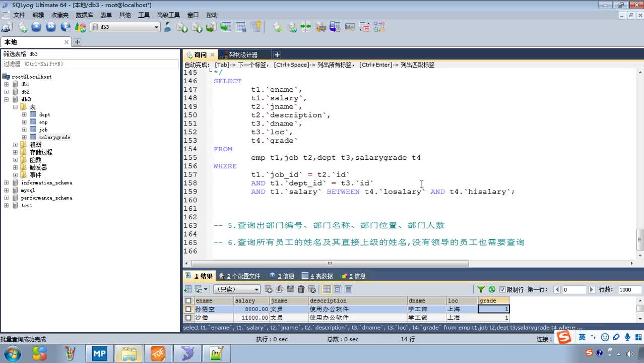Click the insert new row icon in results toolbar
The width and height of the screenshot is (644, 363).
(x=269, y=289)
